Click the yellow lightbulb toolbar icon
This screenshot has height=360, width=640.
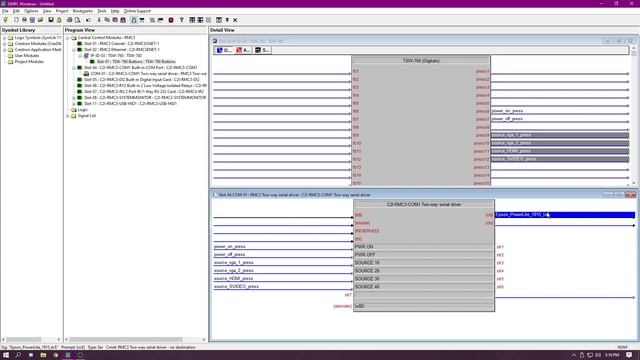(x=6, y=20)
